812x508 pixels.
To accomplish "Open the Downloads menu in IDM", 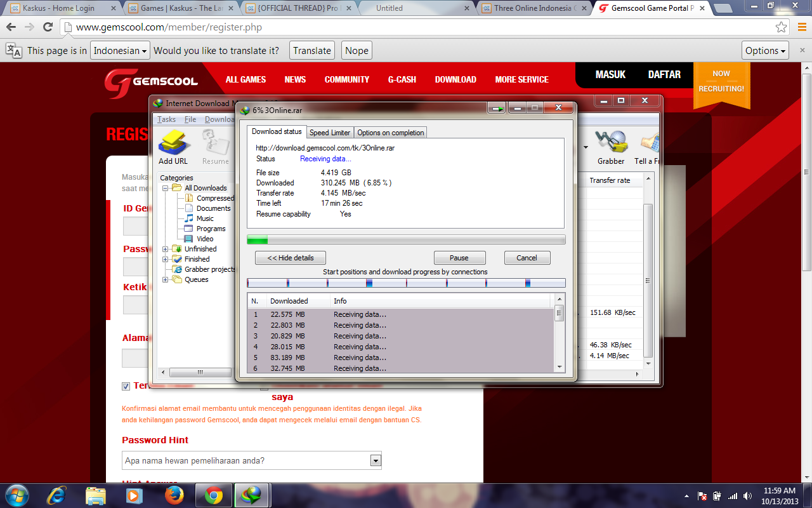I will (219, 119).
